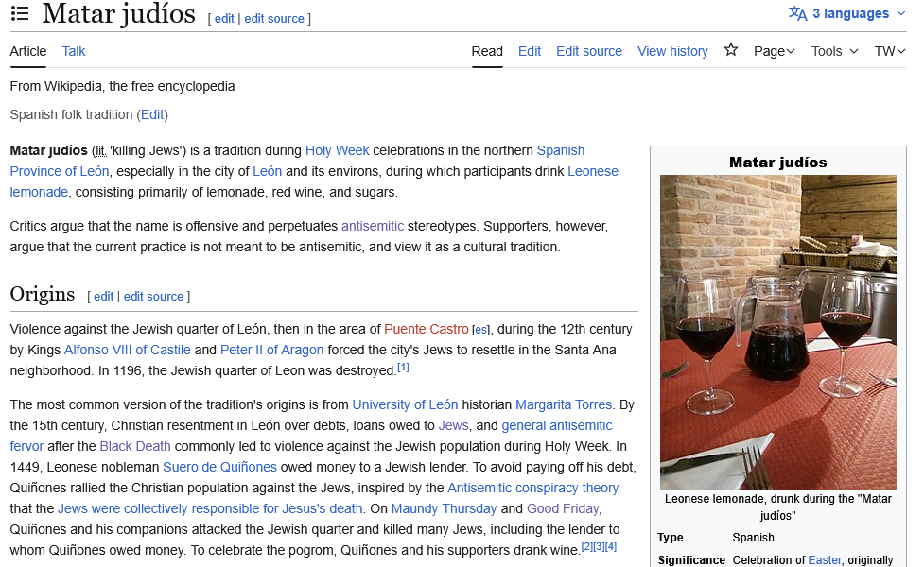Open general antisemitic fervor link
The height and width of the screenshot is (567, 924).
pos(557,425)
